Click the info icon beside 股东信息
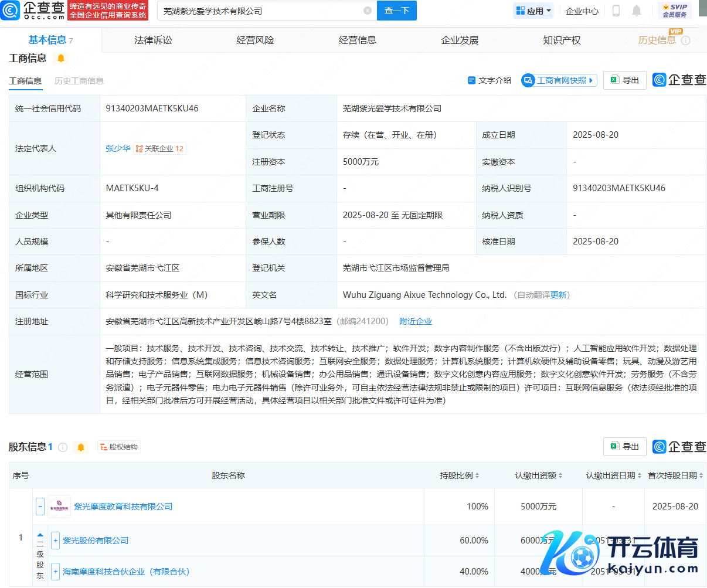 63,447
